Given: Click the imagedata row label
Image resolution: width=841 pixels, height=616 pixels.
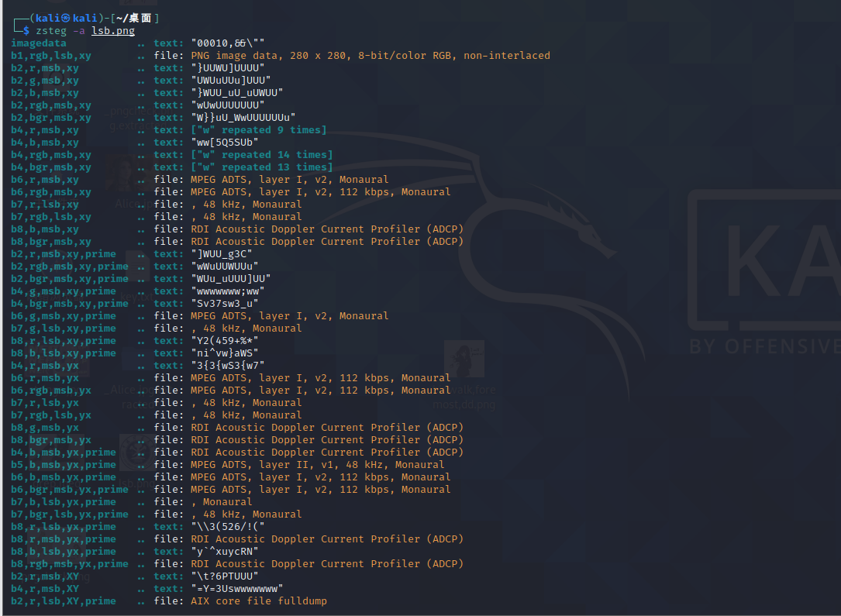Looking at the screenshot, I should click(39, 43).
